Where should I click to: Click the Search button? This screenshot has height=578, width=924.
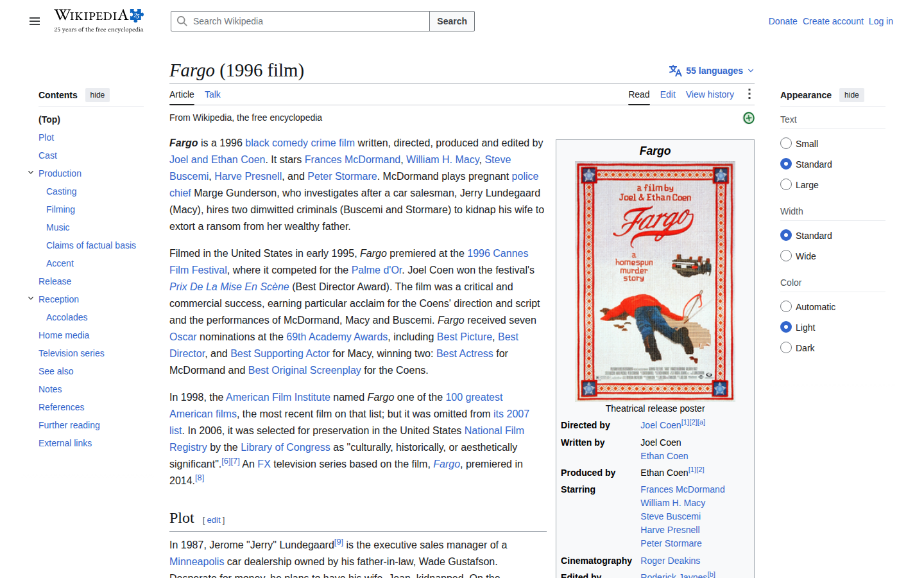coord(452,21)
